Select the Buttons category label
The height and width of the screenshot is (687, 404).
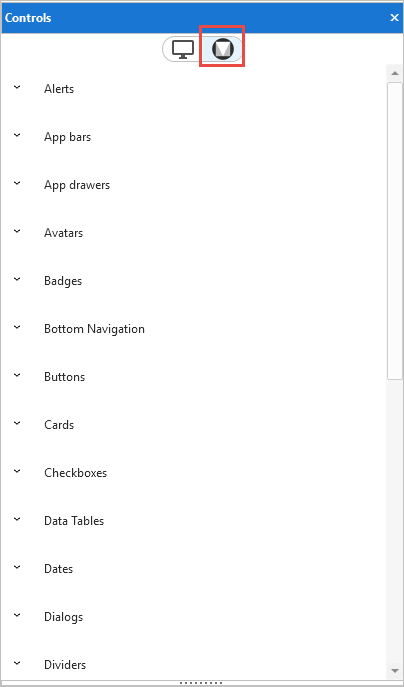pyautogui.click(x=64, y=377)
